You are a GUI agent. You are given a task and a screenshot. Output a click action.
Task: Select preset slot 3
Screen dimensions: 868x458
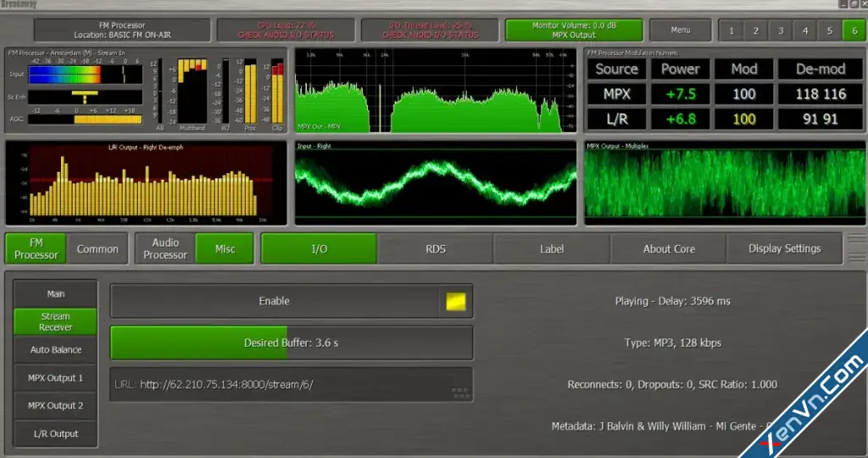[x=781, y=31]
